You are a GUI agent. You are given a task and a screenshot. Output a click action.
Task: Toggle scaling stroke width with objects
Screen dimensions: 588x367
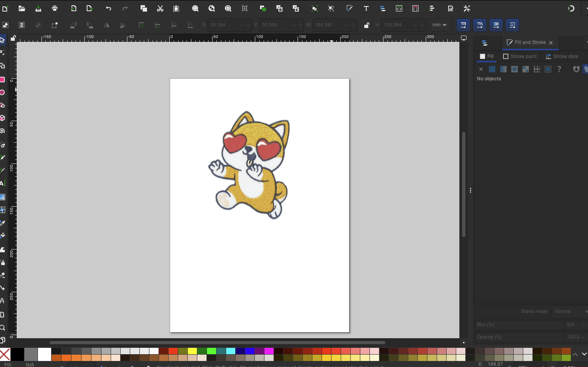(x=463, y=25)
